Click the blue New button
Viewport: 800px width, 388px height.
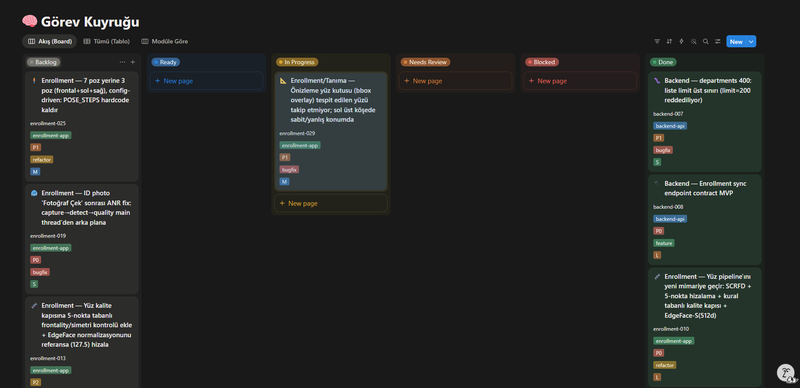736,41
